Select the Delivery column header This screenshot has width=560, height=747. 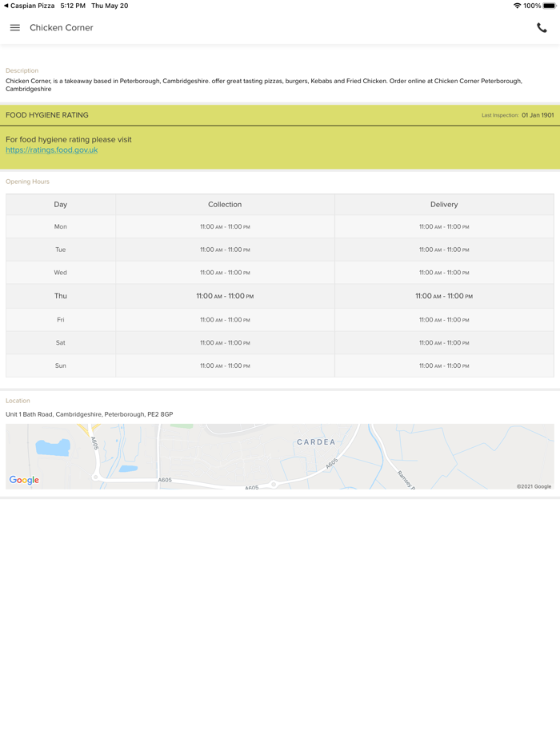click(x=444, y=205)
